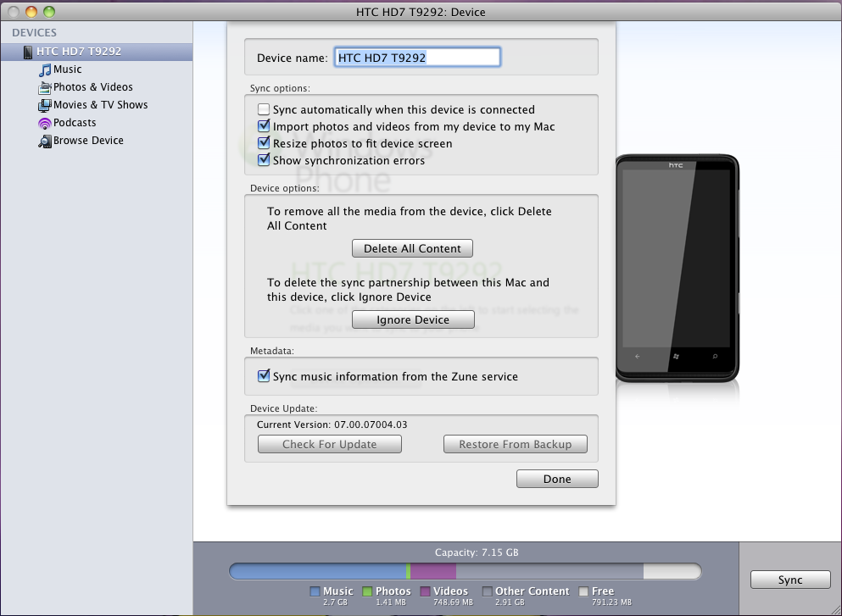Open Movies & TV Shows section
Screen dimensions: 842x616
coord(100,104)
